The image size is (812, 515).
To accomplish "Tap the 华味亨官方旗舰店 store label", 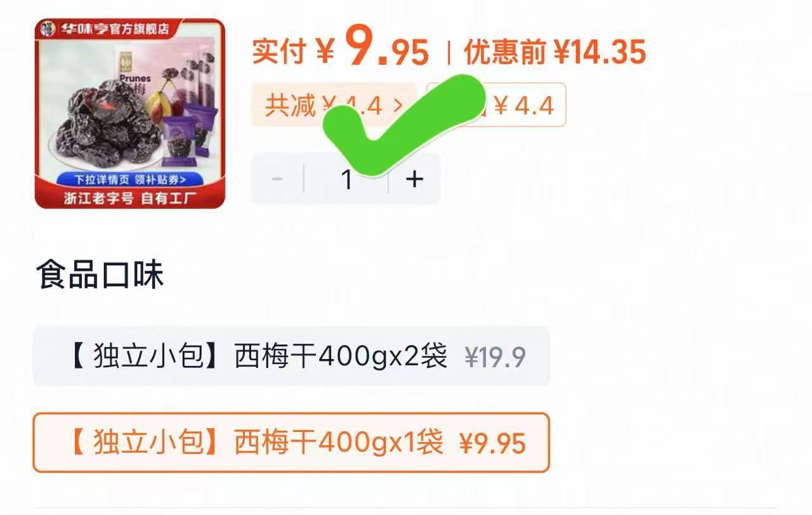I will 114,29.
